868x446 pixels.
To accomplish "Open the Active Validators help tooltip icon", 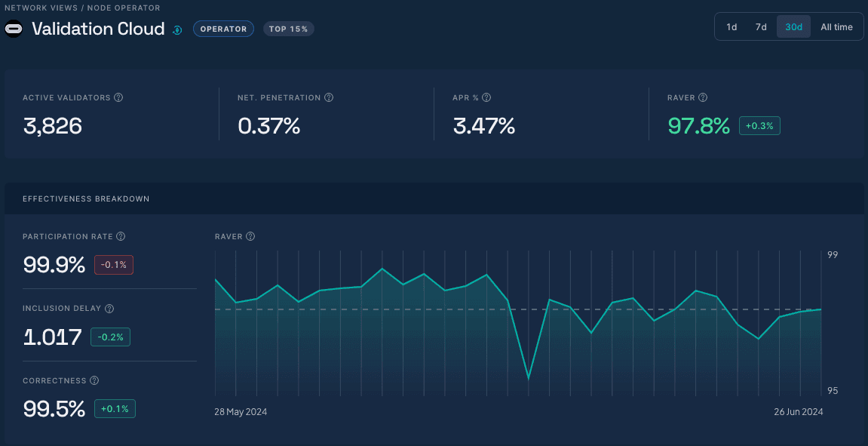I will pos(118,98).
